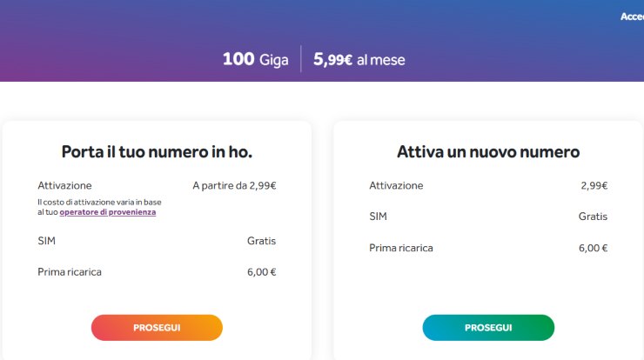Image resolution: width=644 pixels, height=360 pixels.
Task: Click Gratis SIM value in the porting card
Action: [261, 241]
